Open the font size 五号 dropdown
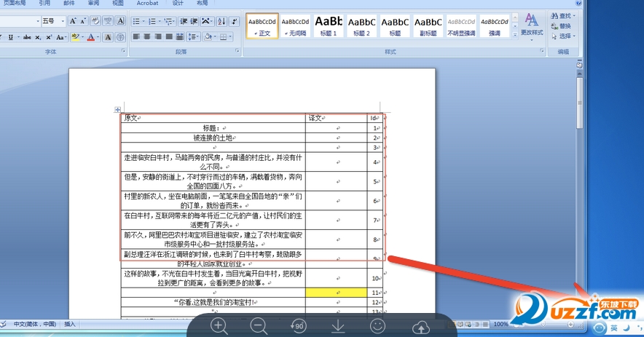Image resolution: width=644 pixels, height=337 pixels. click(53, 21)
